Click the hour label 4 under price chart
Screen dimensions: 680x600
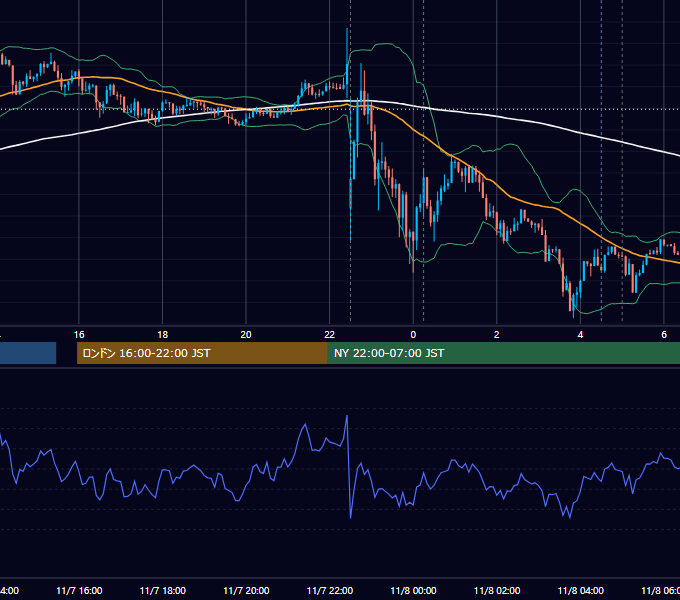(580, 335)
